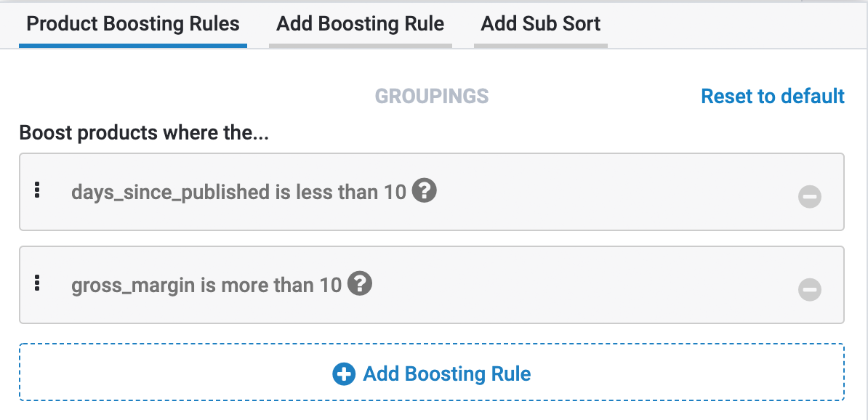Click the GROUPINGS heading
868x420 pixels.
click(x=432, y=96)
